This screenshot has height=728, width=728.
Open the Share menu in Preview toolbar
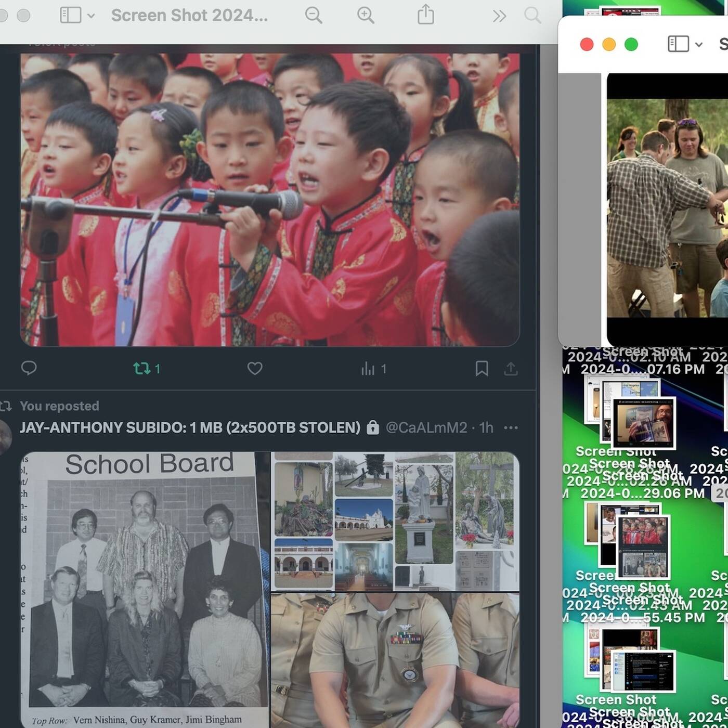click(425, 15)
